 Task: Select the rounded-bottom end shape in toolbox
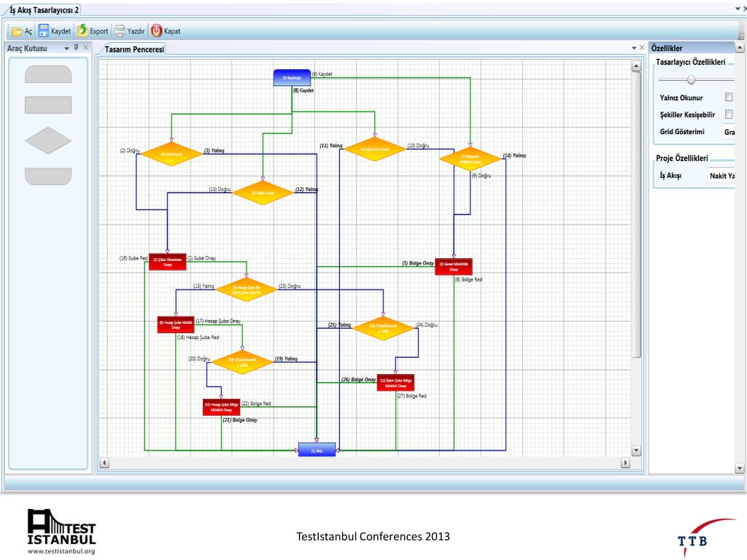48,176
